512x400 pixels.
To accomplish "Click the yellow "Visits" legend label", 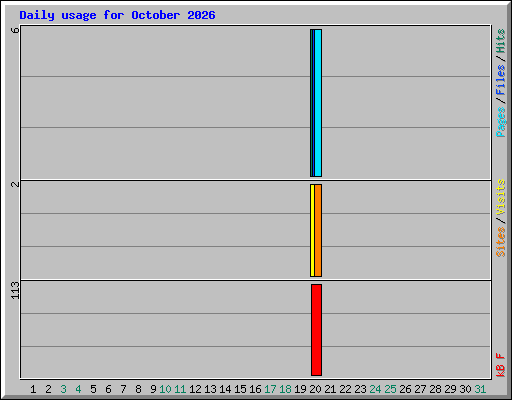I will coord(501,197).
